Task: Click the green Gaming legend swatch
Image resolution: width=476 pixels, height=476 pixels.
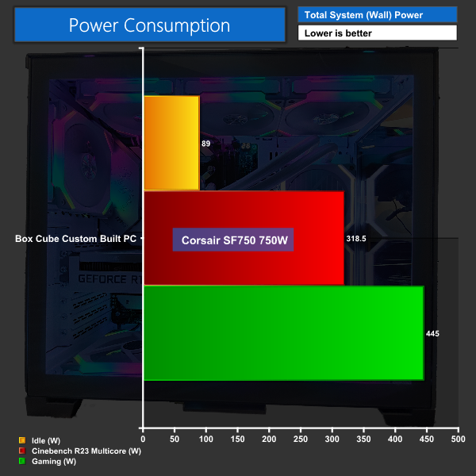Action: point(22,461)
